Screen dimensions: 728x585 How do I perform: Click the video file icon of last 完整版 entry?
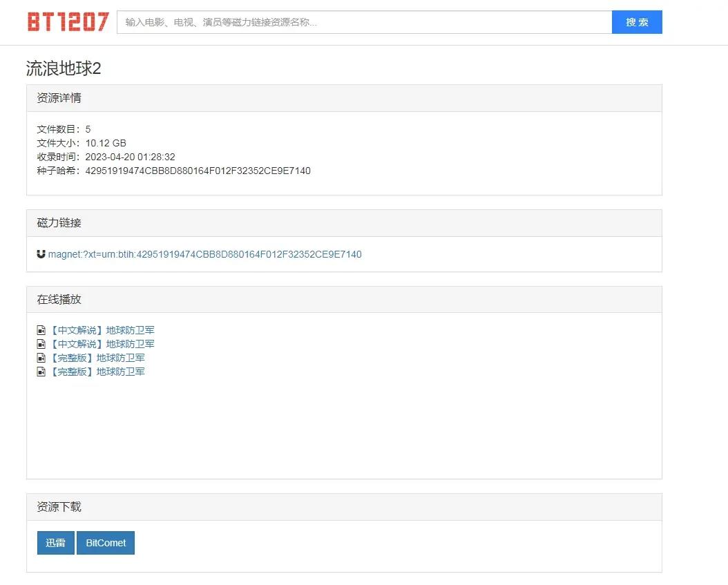point(41,372)
